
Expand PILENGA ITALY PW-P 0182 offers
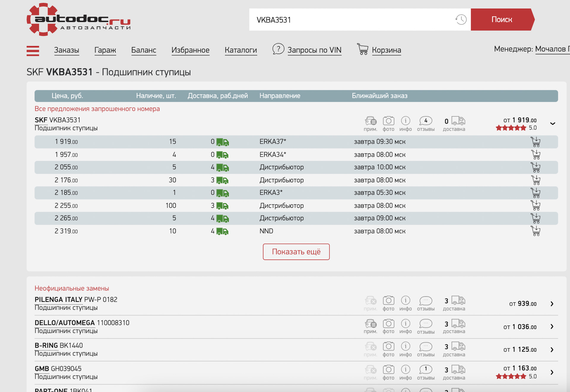pyautogui.click(x=552, y=304)
